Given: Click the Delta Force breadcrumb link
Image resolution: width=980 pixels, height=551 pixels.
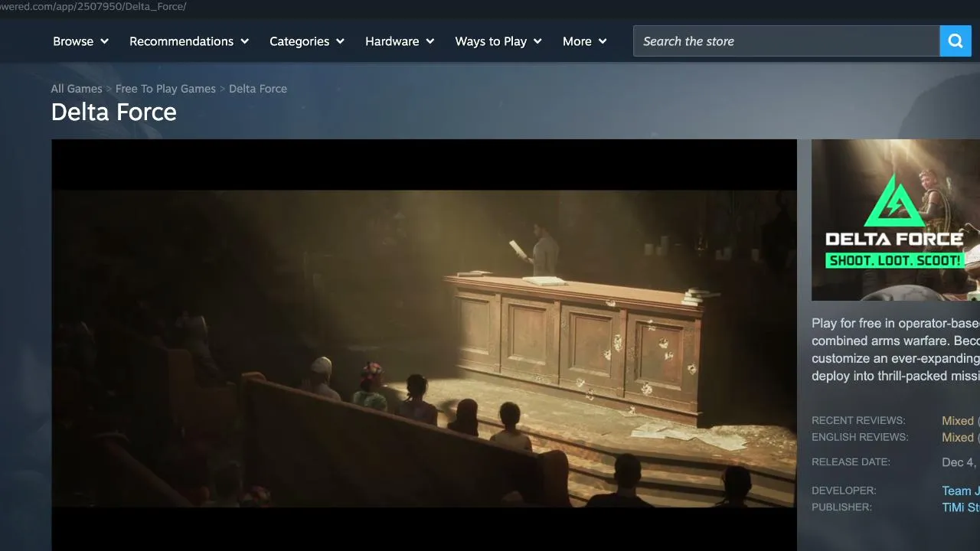Looking at the screenshot, I should [258, 89].
